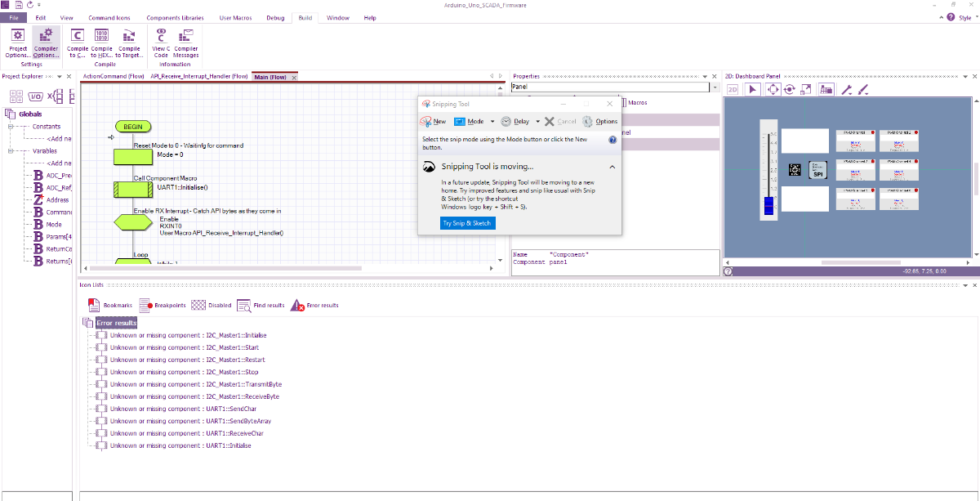Click Compile to HEX icon
Viewport: 980px width, 501px height.
102,43
